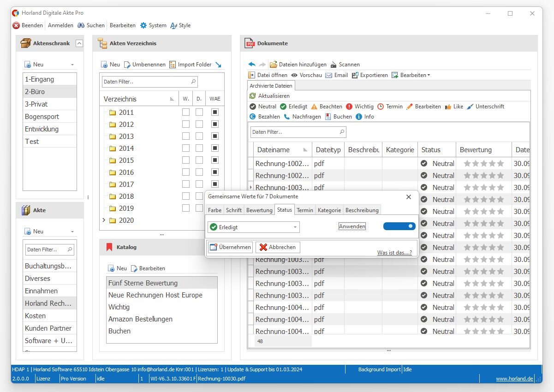The height and width of the screenshot is (392, 554).
Task: Set status Like thumbs-up icon
Action: [448, 107]
